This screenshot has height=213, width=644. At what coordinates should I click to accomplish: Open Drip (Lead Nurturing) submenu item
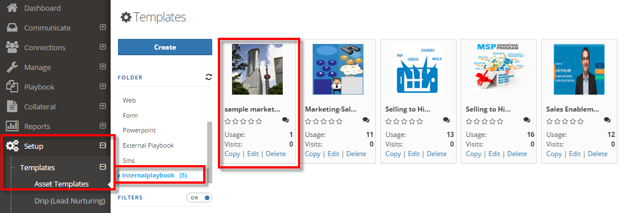click(70, 201)
